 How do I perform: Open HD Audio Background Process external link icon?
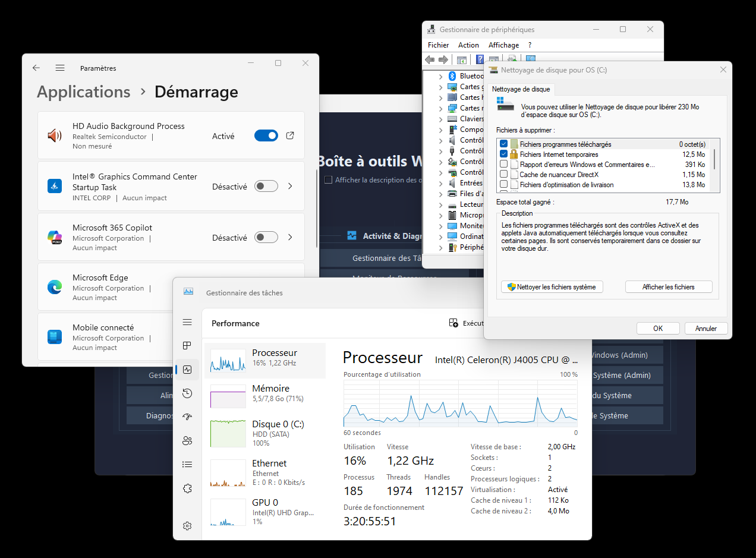click(x=290, y=135)
